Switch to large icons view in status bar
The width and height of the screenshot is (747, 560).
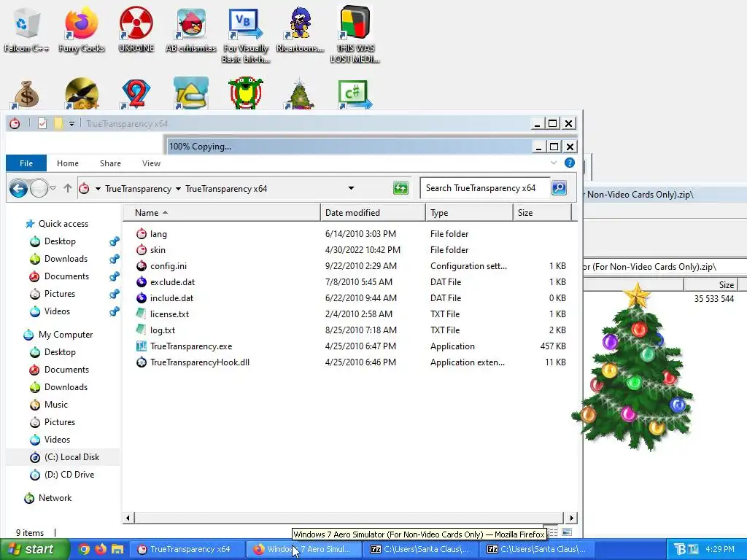tap(567, 532)
